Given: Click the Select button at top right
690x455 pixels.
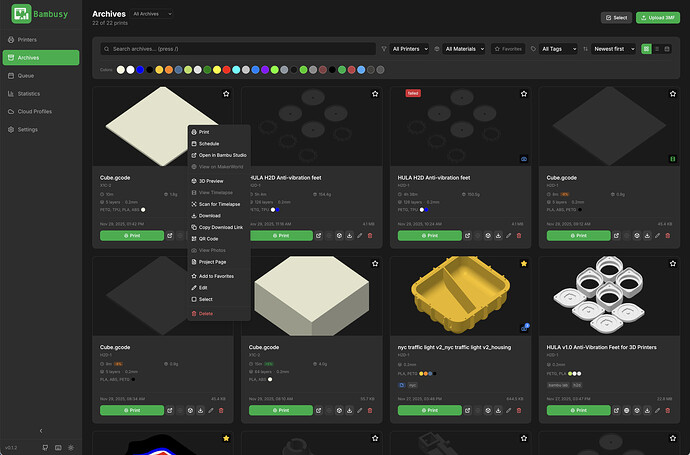Looking at the screenshot, I should click(x=616, y=18).
